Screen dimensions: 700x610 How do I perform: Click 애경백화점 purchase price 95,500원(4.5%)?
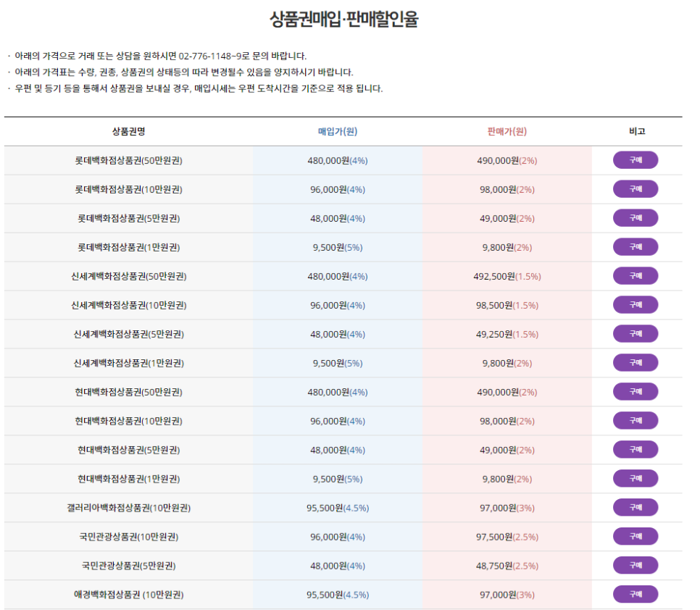338,596
